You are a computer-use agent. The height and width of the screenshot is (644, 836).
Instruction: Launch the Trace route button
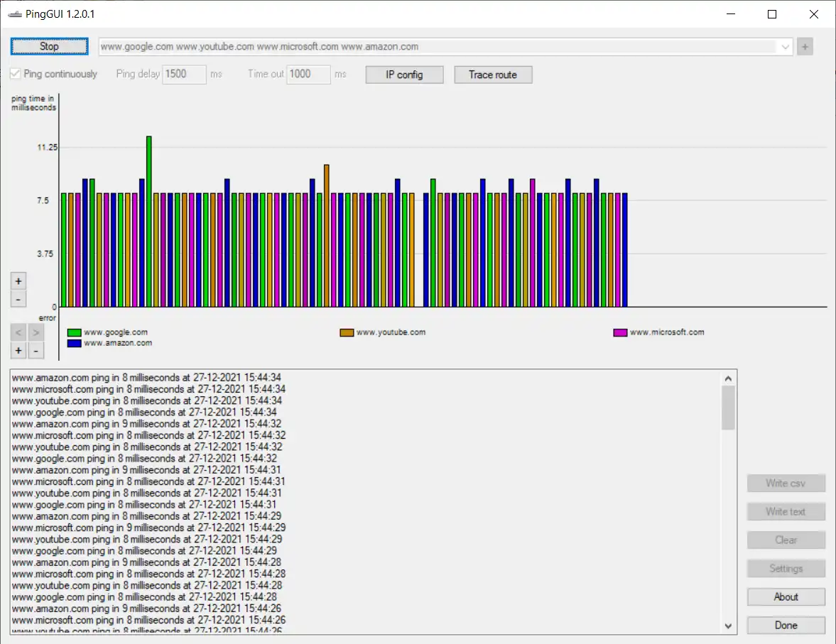(x=493, y=75)
